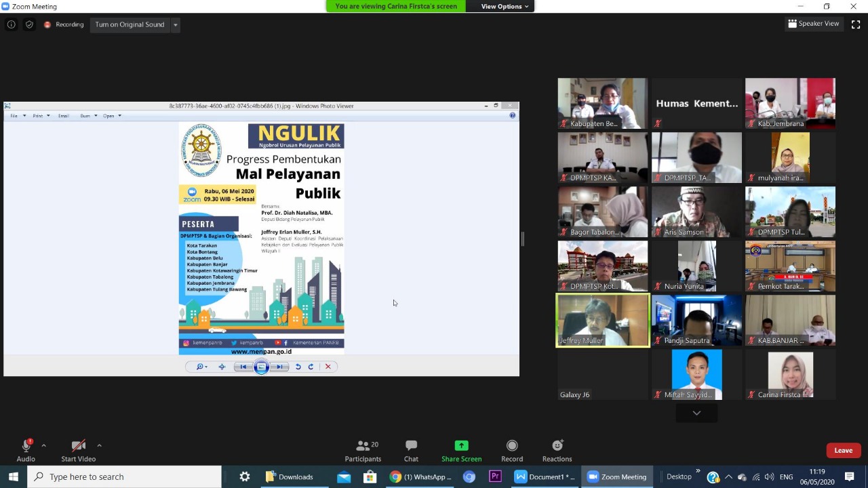Unmute the Audio microphone button

pyautogui.click(x=26, y=451)
